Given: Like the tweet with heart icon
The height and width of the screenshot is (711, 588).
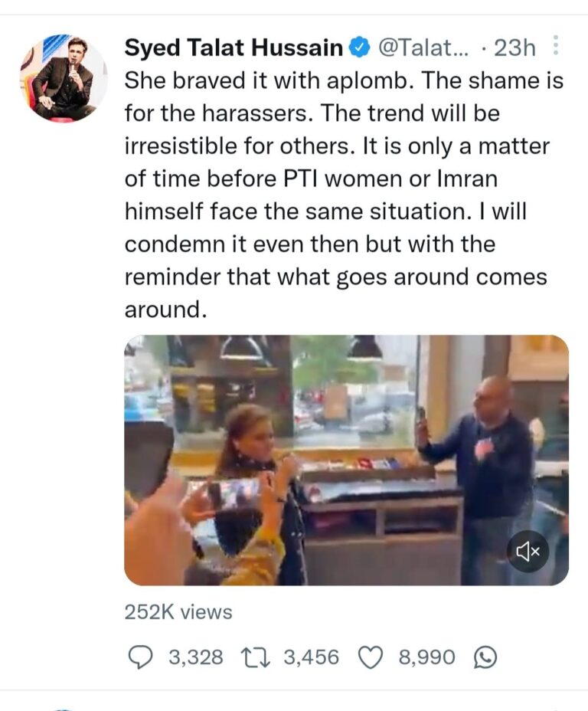Looking at the screenshot, I should pyautogui.click(x=371, y=658).
